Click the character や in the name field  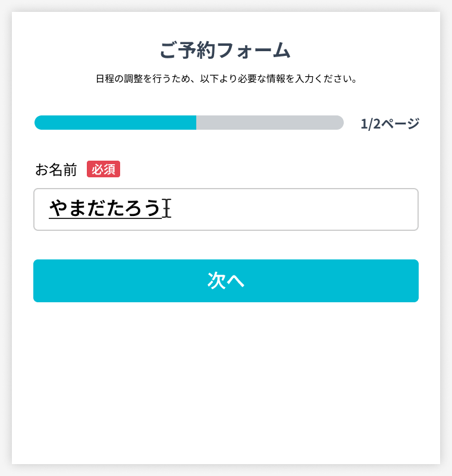click(x=58, y=209)
